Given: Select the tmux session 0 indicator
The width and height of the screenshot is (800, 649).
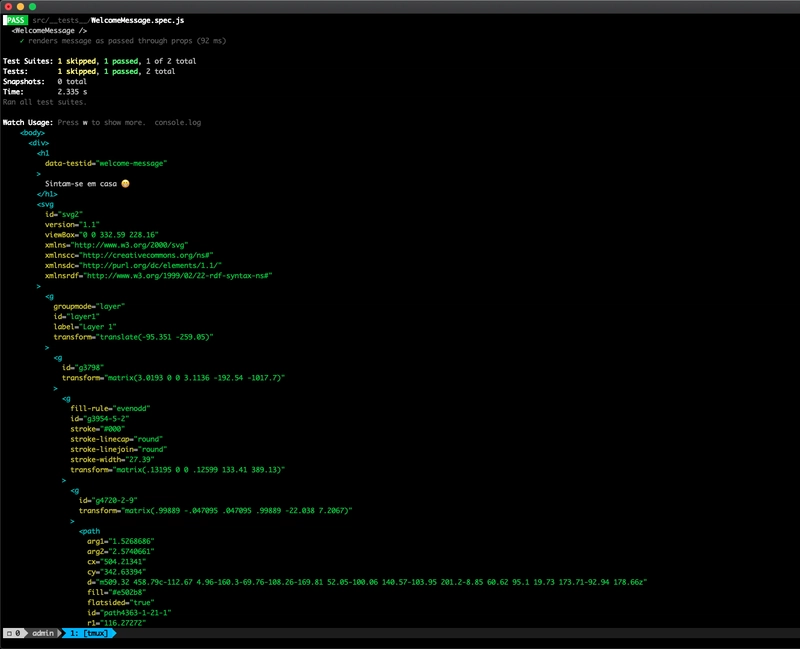Looking at the screenshot, I should [x=14, y=633].
